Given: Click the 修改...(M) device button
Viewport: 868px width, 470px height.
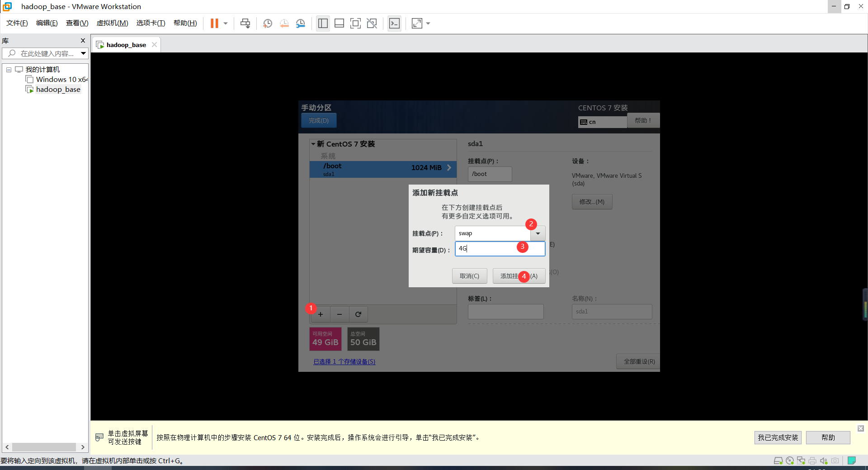Looking at the screenshot, I should click(592, 202).
